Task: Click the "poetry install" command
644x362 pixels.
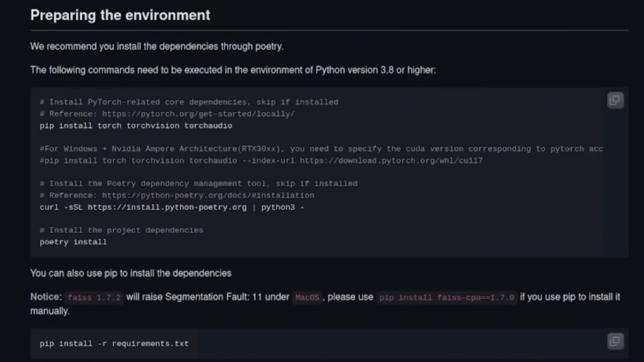Action: pos(73,242)
